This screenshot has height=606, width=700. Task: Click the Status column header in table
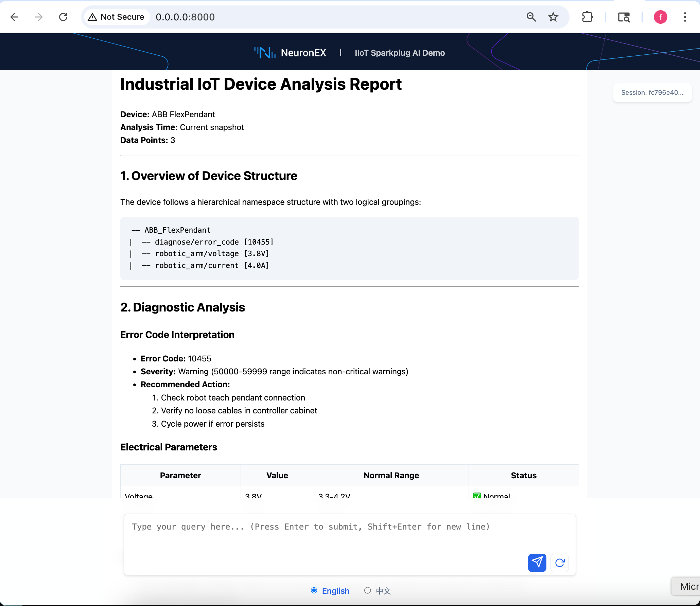coord(523,475)
